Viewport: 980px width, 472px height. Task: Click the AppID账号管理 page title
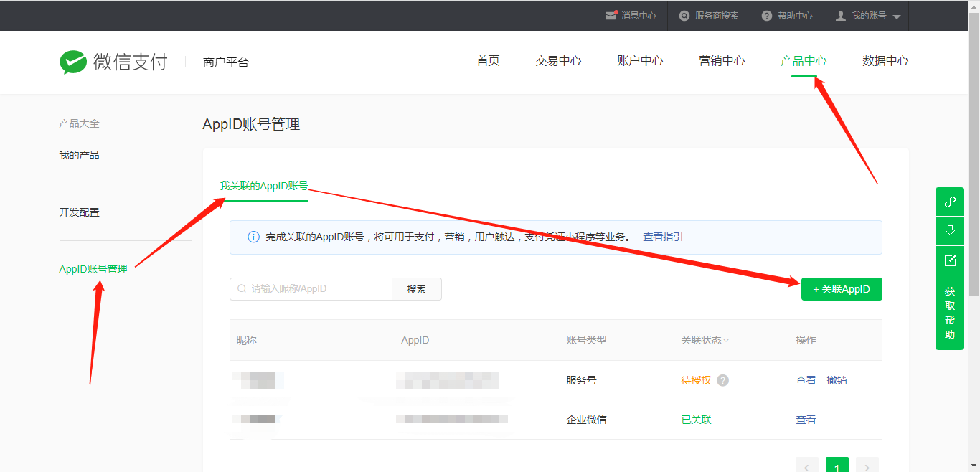coord(251,124)
